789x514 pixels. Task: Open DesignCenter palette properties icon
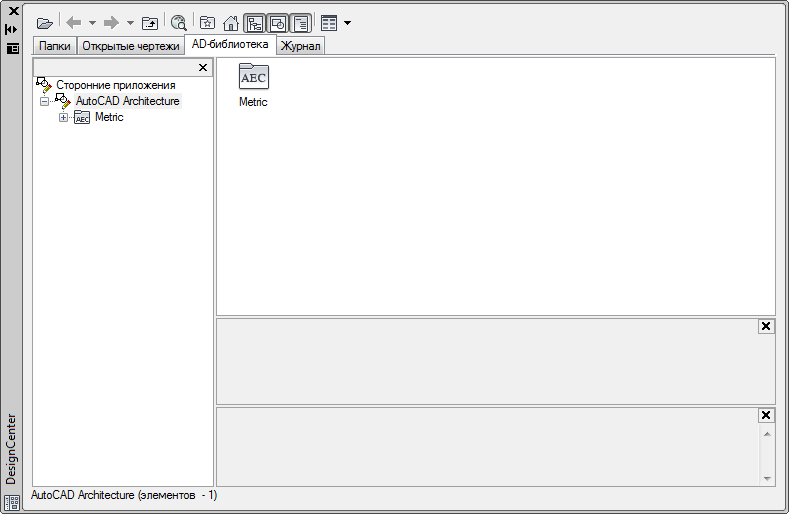(x=12, y=48)
